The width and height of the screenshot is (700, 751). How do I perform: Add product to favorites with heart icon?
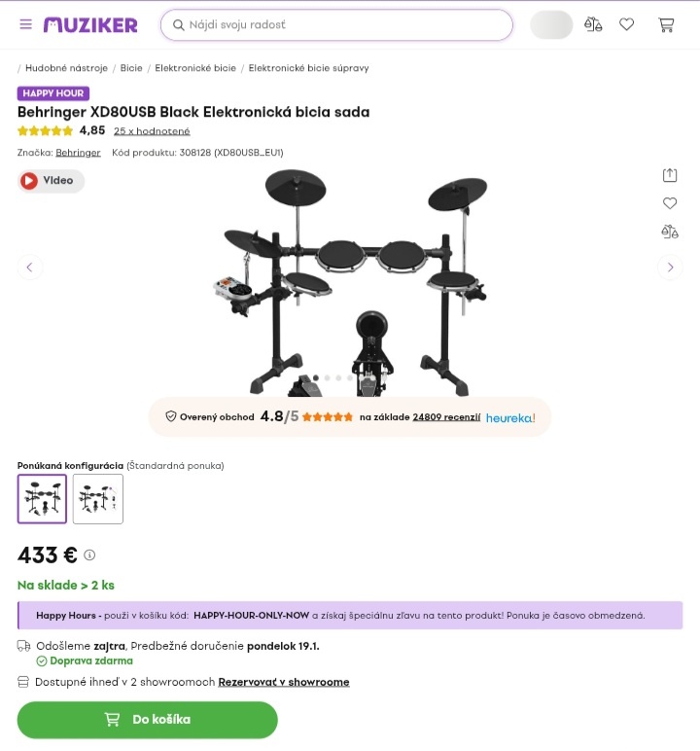click(670, 203)
